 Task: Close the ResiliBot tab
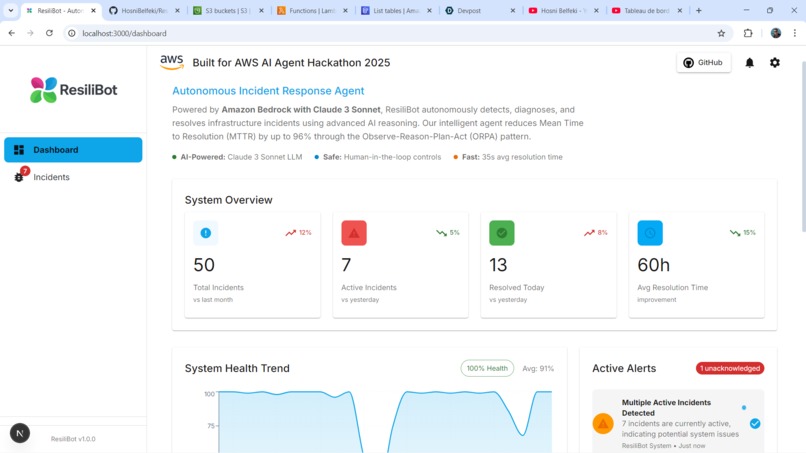tap(93, 10)
